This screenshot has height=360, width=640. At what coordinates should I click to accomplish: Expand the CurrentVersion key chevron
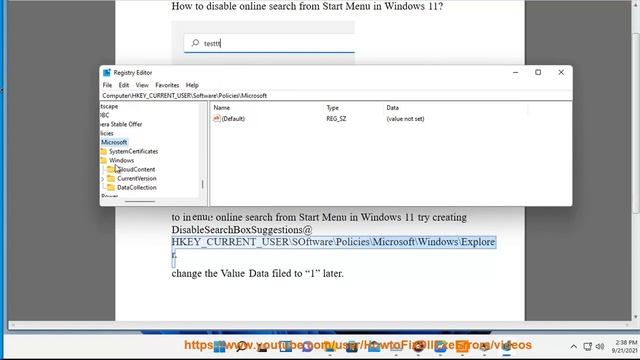[x=102, y=179]
